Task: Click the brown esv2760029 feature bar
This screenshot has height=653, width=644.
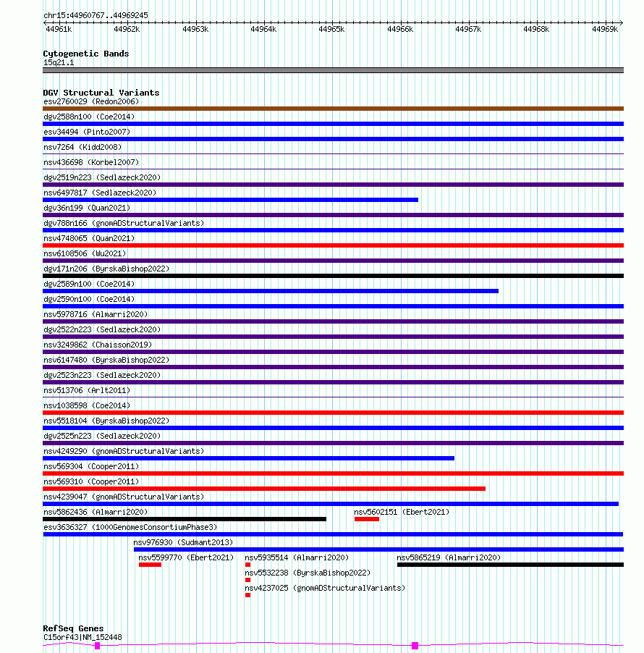Action: tap(333, 109)
